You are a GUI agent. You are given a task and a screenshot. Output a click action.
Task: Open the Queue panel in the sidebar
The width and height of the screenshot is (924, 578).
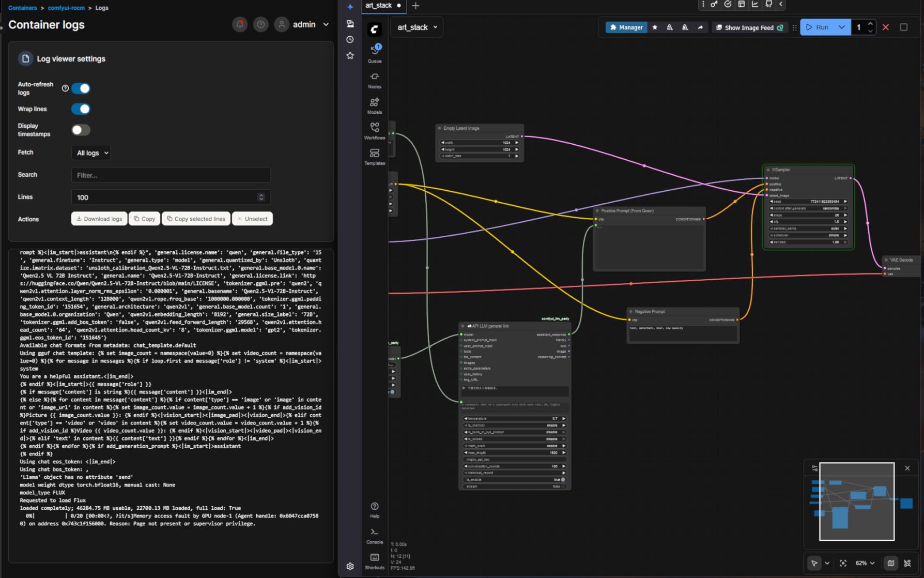coord(375,53)
